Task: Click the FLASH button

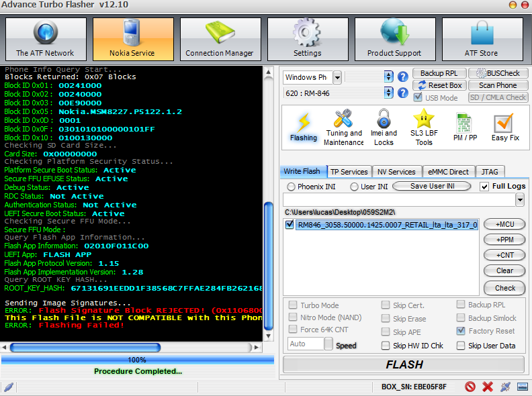Action: (404, 364)
